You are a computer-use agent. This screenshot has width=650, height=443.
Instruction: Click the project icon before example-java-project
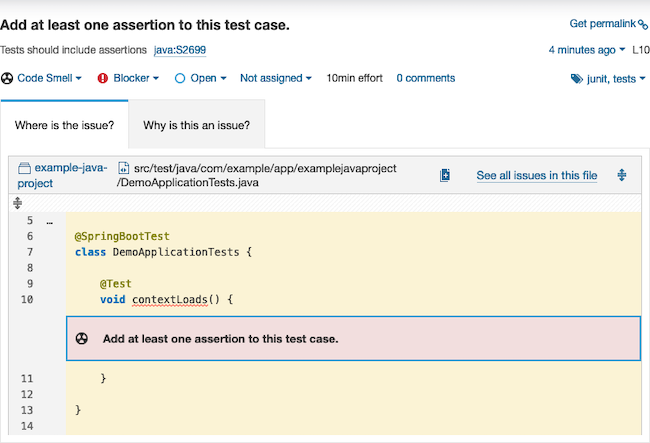(26, 169)
